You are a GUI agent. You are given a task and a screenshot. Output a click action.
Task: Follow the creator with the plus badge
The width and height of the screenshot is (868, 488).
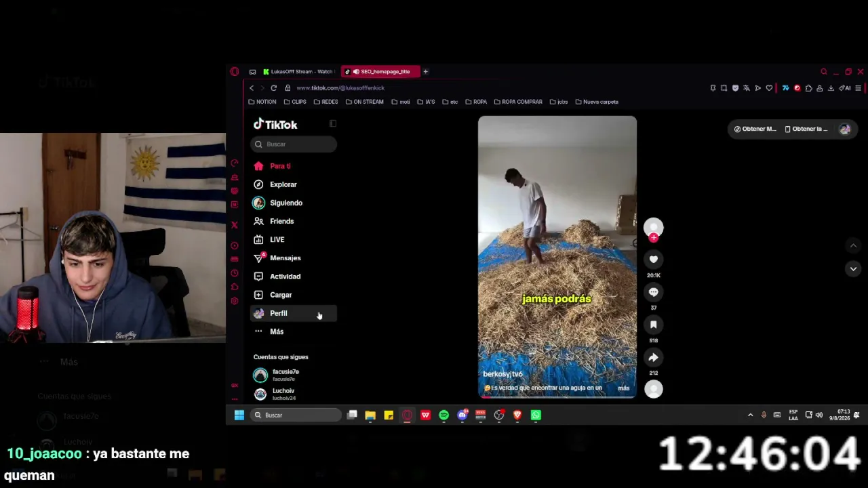point(654,238)
